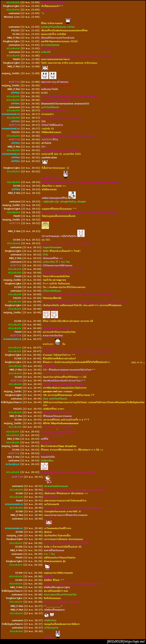Click Meenee Love's cat sticker at 21:04

coord(68,20)
